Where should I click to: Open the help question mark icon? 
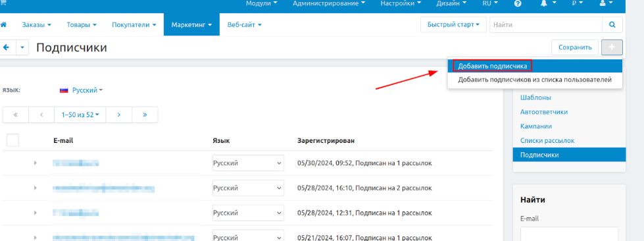point(518,3)
